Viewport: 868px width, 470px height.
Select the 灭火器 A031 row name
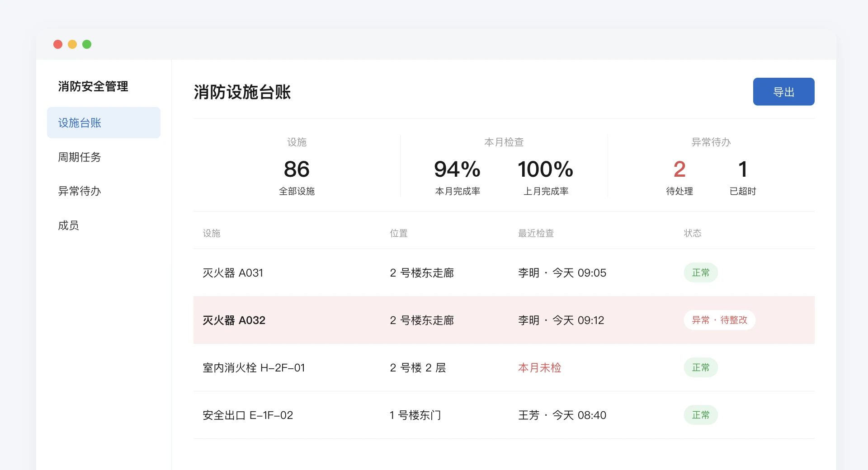(x=233, y=273)
